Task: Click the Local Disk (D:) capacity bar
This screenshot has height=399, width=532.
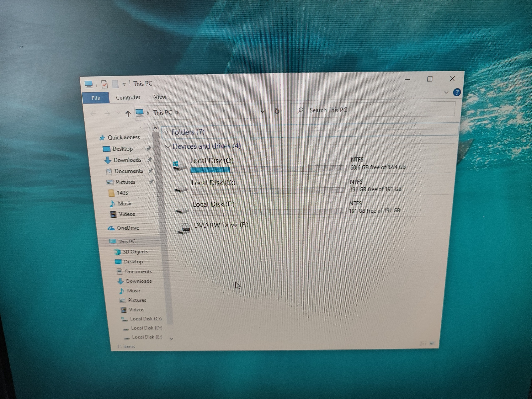Action: [x=267, y=191]
